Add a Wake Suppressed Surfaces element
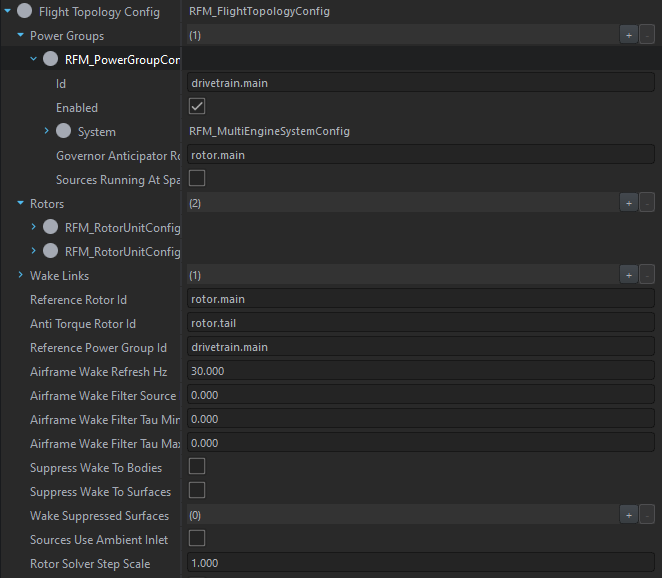The height and width of the screenshot is (578, 662). point(629,515)
